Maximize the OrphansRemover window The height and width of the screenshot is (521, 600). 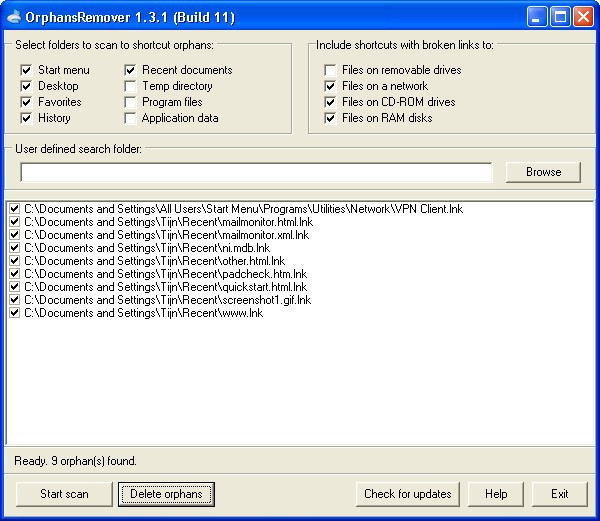click(560, 17)
